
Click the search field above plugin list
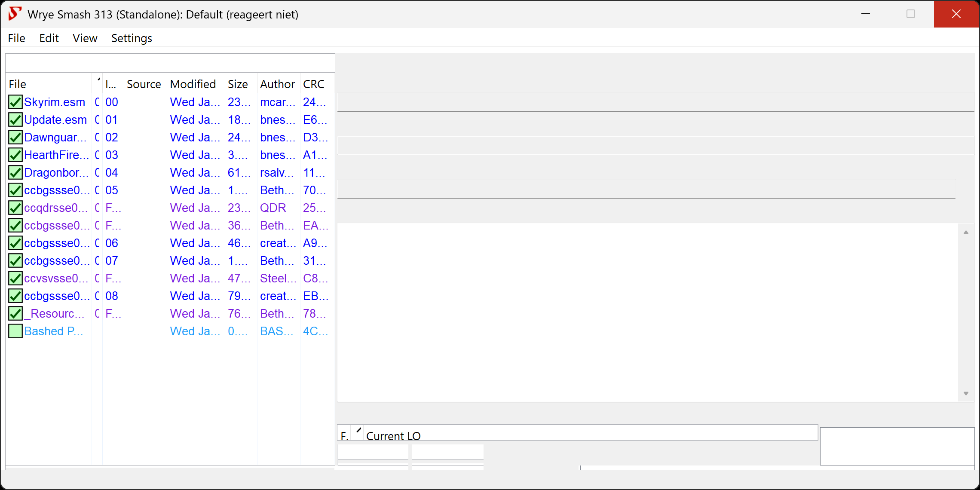pyautogui.click(x=170, y=63)
